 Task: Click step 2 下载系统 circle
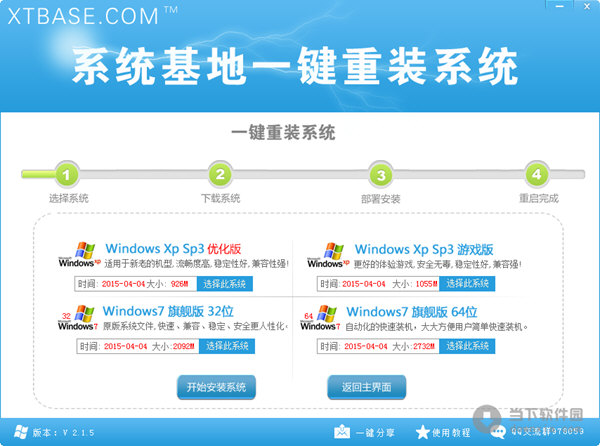click(x=222, y=175)
